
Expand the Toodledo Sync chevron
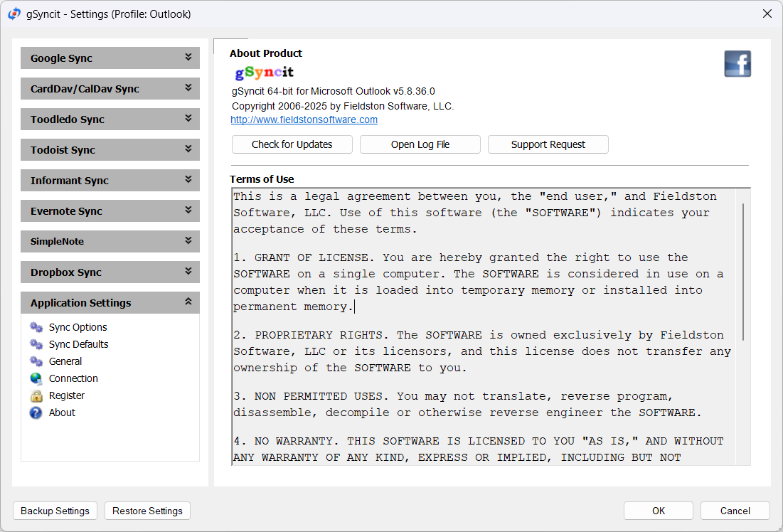[188, 118]
